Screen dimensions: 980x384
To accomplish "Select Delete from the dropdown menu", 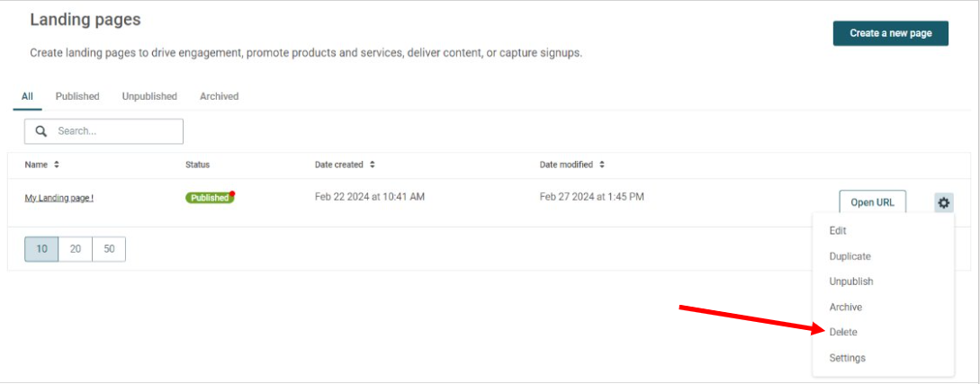I will [x=843, y=332].
